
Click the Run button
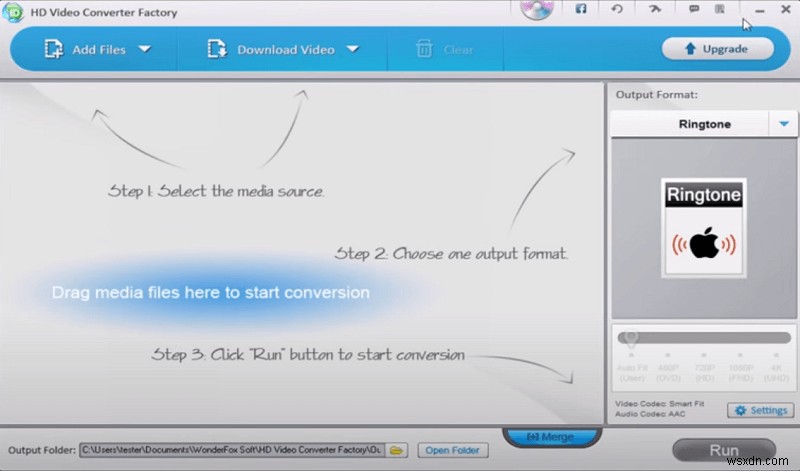723,451
